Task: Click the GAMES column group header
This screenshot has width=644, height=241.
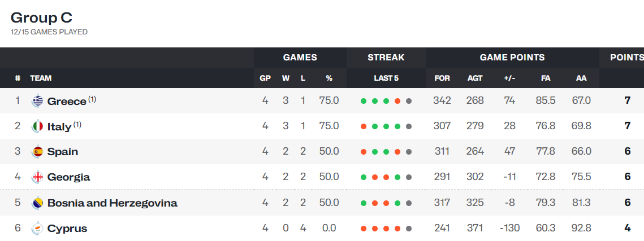Action: coord(300,58)
